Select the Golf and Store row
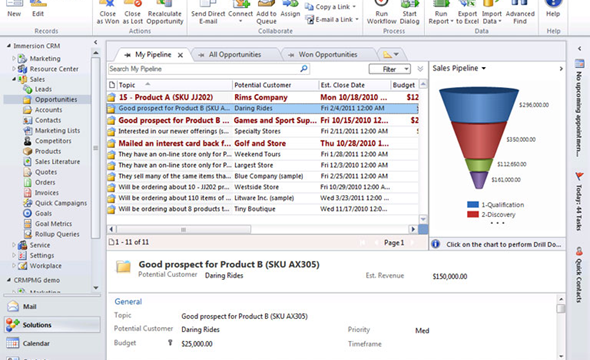This screenshot has width=590, height=360. pyautogui.click(x=263, y=143)
